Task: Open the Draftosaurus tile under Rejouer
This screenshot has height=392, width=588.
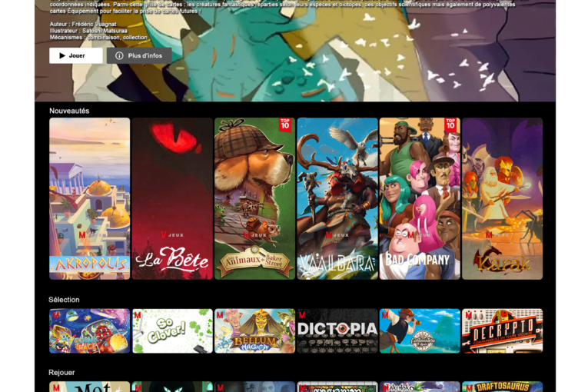Action: [x=502, y=387]
